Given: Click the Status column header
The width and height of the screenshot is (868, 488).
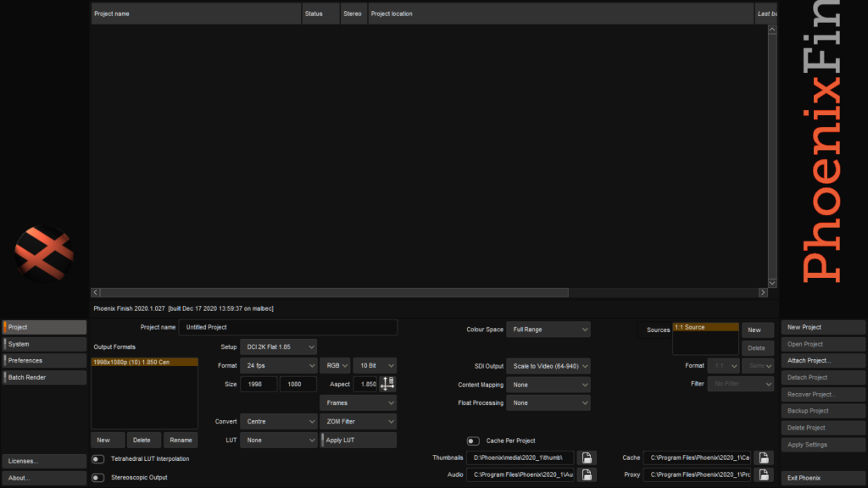Looking at the screenshot, I should 320,14.
